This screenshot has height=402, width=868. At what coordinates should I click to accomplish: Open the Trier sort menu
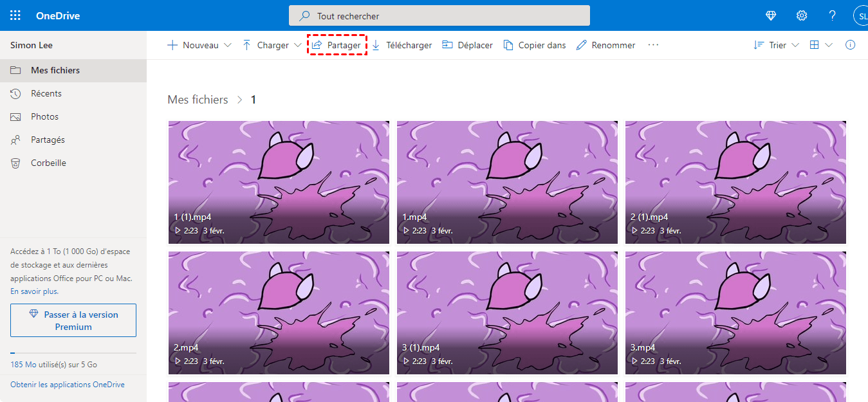(x=776, y=45)
